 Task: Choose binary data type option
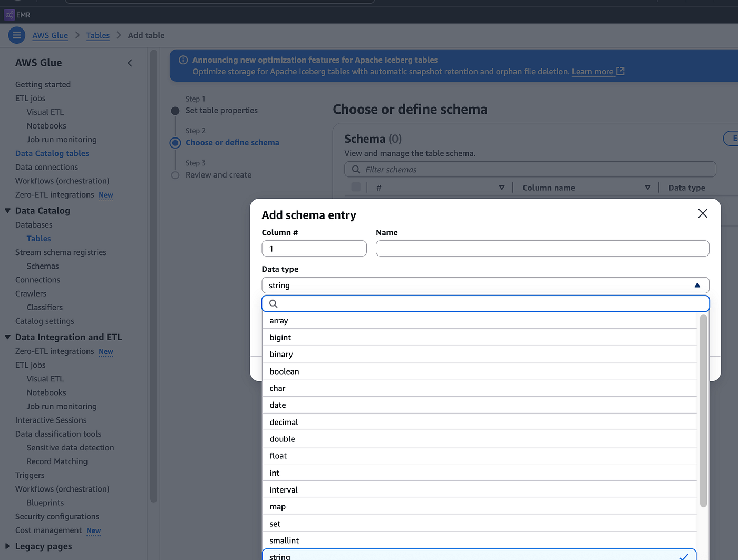pos(480,355)
